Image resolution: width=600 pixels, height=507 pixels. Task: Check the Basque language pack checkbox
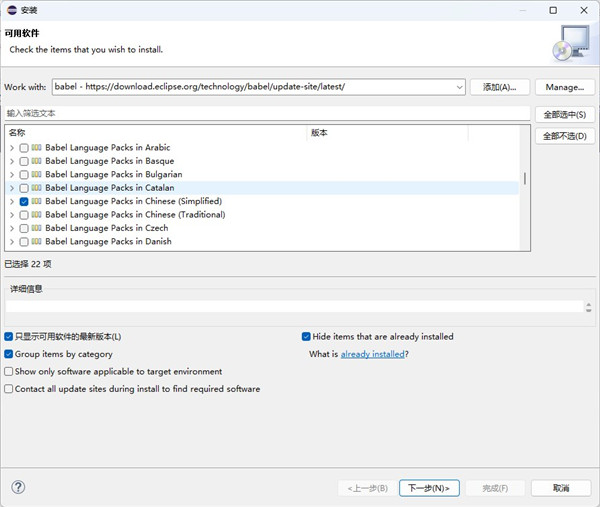click(24, 161)
